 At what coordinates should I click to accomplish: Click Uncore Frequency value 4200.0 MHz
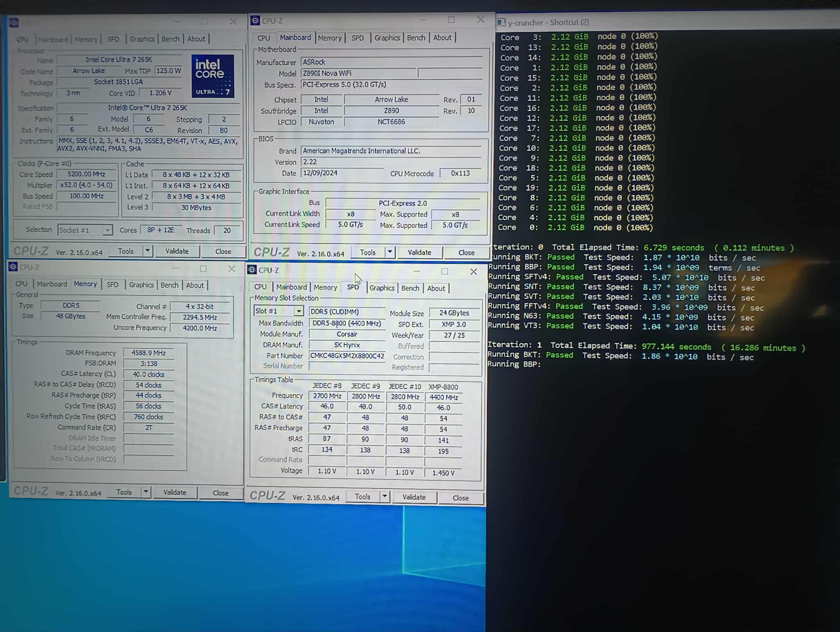(x=200, y=328)
